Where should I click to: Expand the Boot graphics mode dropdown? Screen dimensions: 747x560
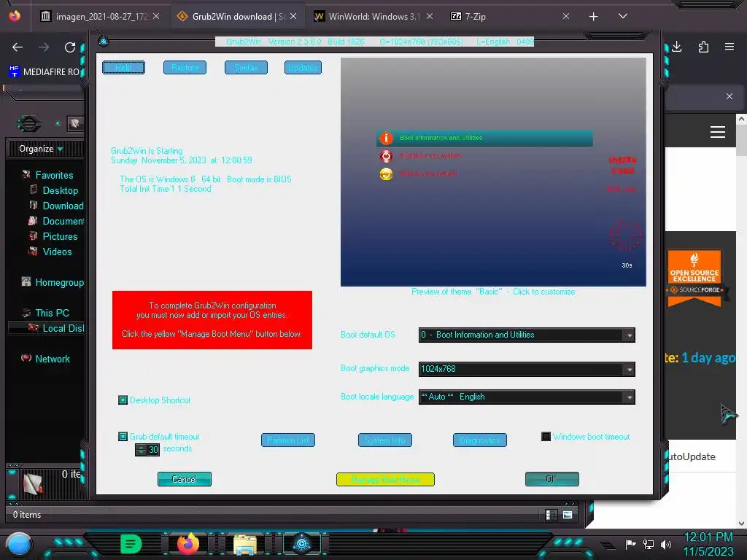tap(630, 370)
